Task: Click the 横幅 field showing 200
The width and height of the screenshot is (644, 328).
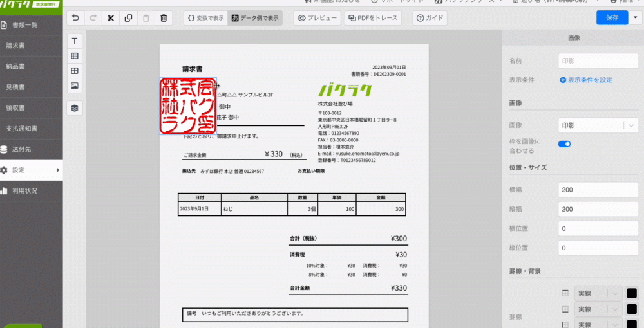Action: (598, 190)
